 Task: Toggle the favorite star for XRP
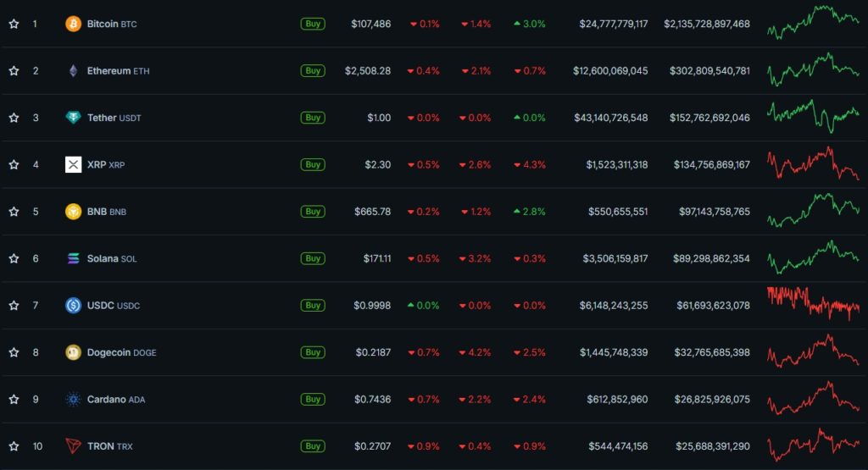click(14, 164)
